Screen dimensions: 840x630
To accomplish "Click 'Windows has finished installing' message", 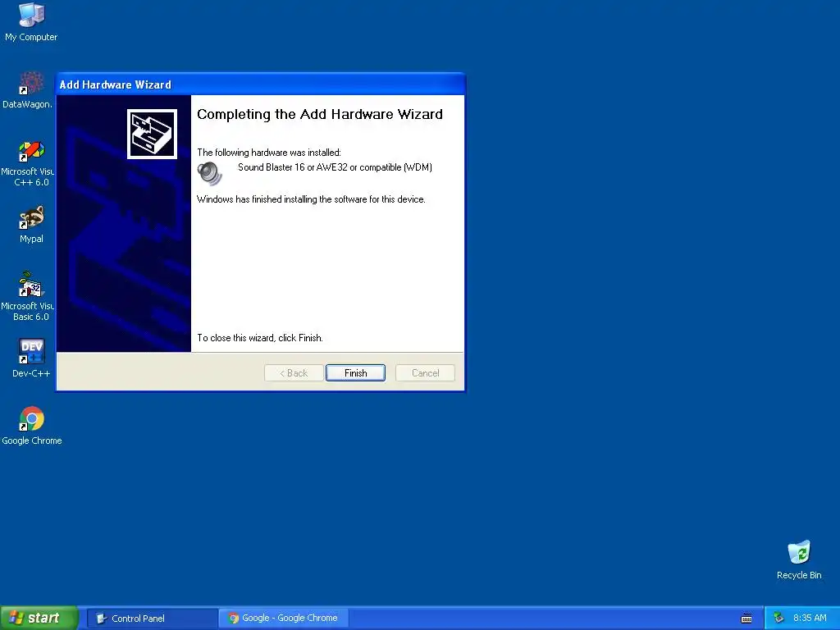I will tap(311, 199).
